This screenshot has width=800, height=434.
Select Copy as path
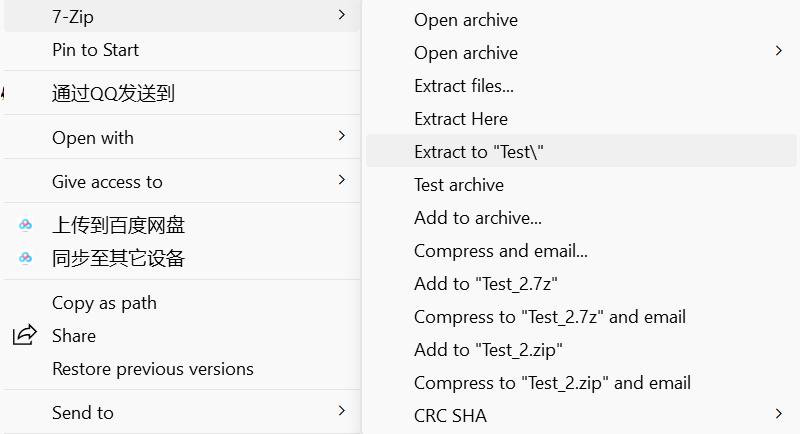point(104,303)
